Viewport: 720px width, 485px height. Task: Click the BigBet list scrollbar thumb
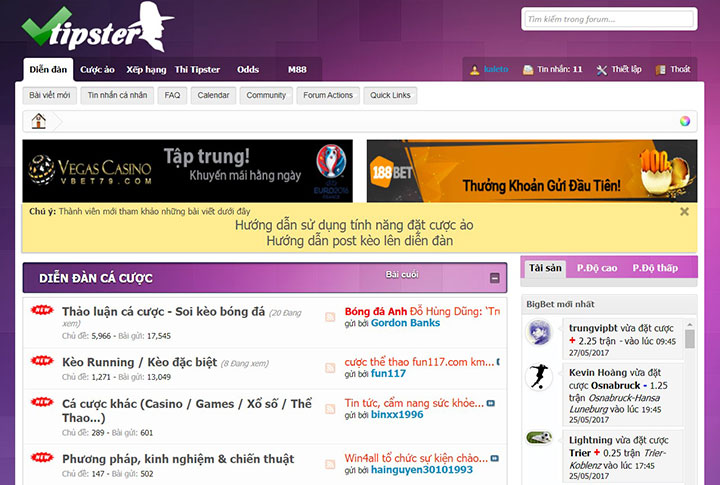pyautogui.click(x=689, y=339)
